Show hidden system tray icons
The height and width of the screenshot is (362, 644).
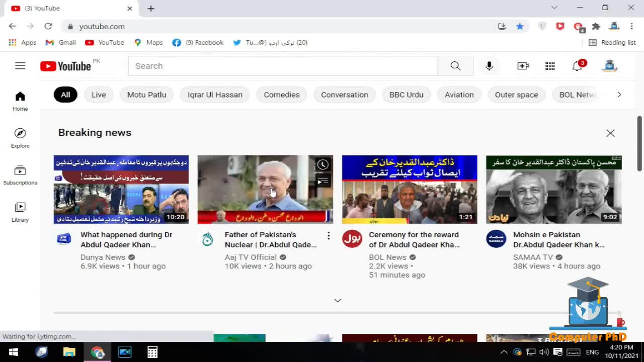pos(504,352)
